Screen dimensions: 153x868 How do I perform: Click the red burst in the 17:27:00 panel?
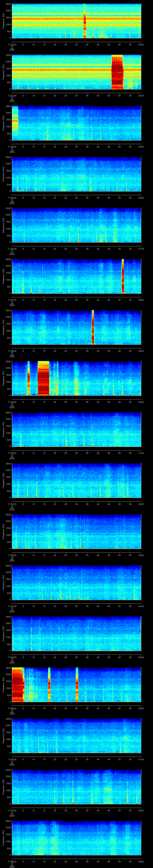pos(123,276)
